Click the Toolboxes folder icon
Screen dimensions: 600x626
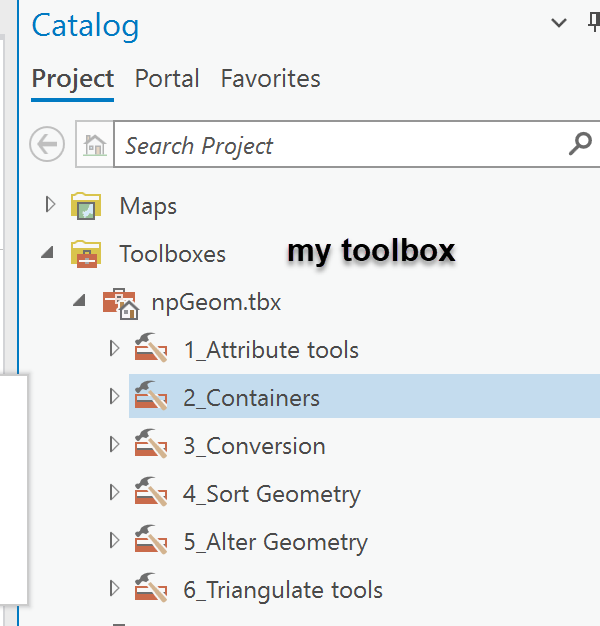[x=87, y=254]
